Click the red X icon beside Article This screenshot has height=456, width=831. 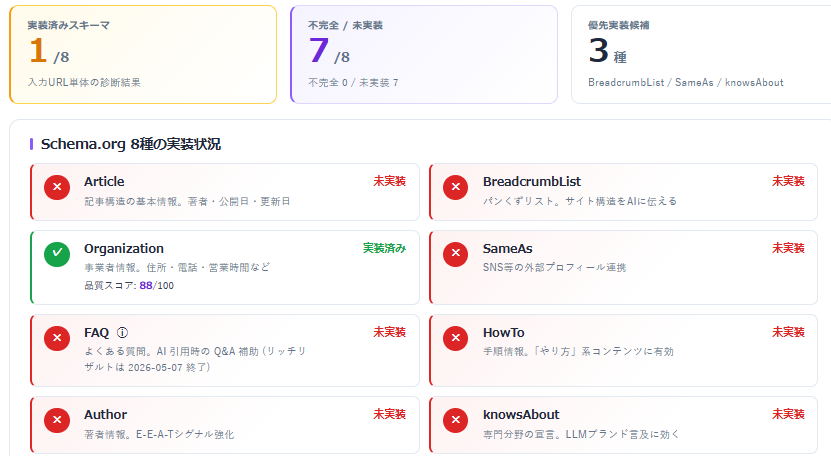coord(57,187)
